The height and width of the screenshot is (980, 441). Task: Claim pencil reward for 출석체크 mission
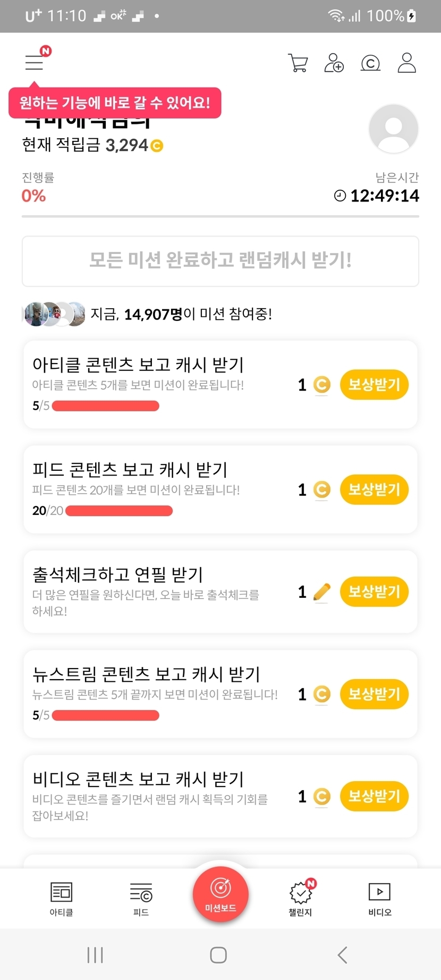coord(374,592)
